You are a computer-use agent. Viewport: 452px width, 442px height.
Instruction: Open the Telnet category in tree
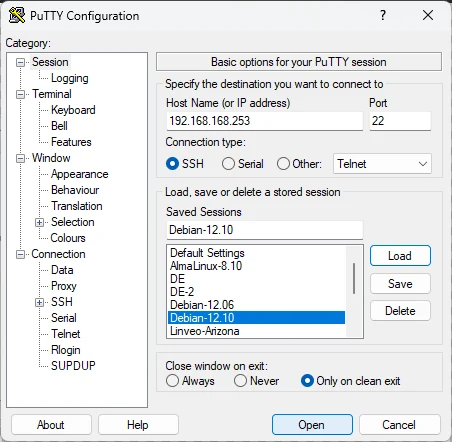[66, 334]
